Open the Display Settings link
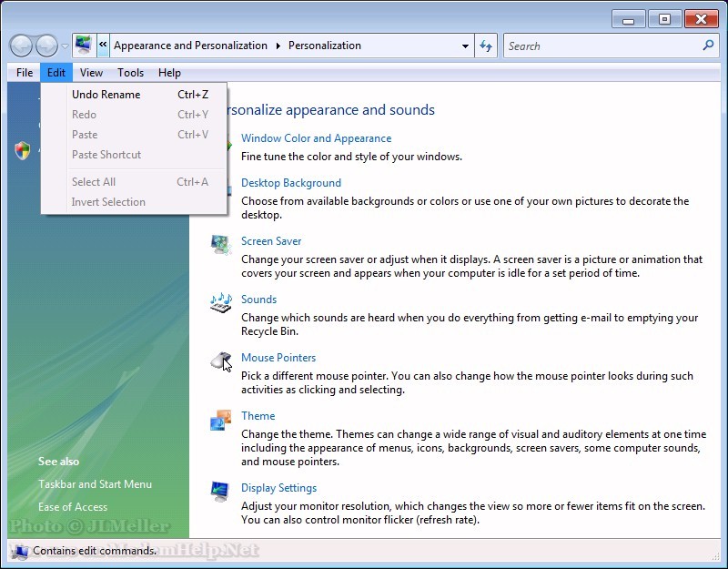Screen dimensions: 728x569 coord(279,488)
